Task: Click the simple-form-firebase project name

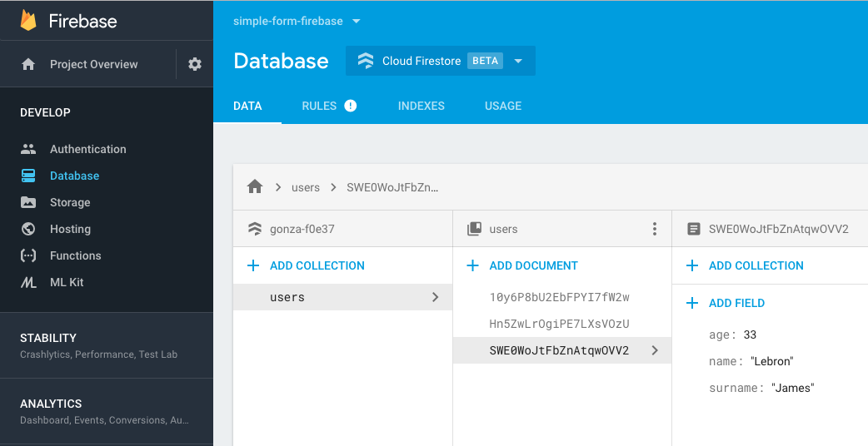Action: [x=288, y=21]
